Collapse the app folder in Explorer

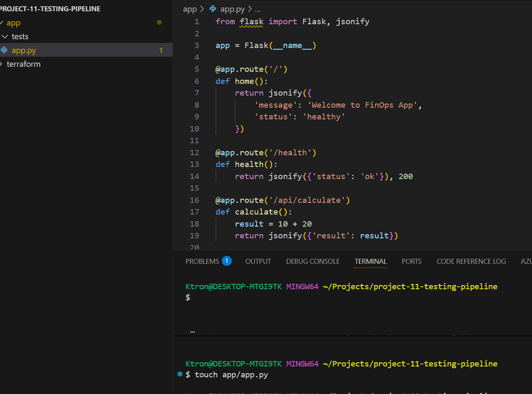click(13, 23)
